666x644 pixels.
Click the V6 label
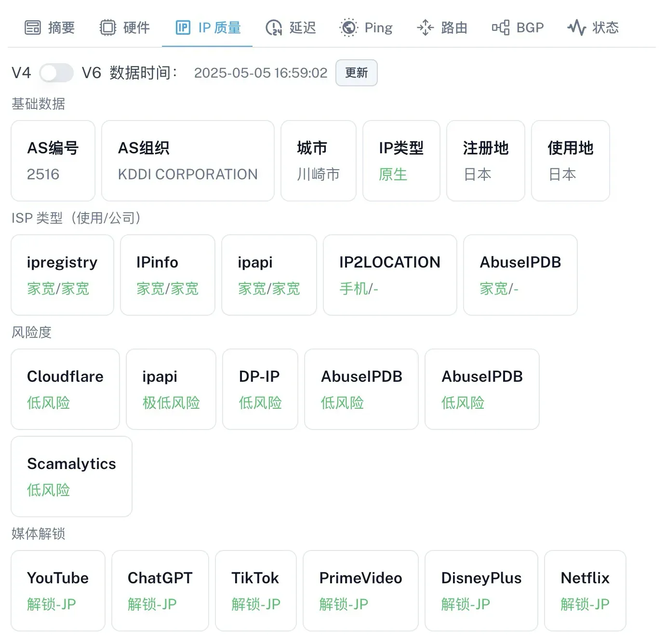point(92,73)
